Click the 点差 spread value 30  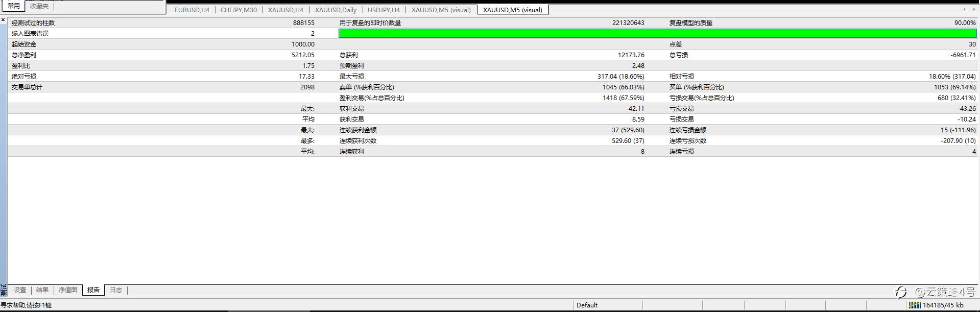[x=972, y=44]
